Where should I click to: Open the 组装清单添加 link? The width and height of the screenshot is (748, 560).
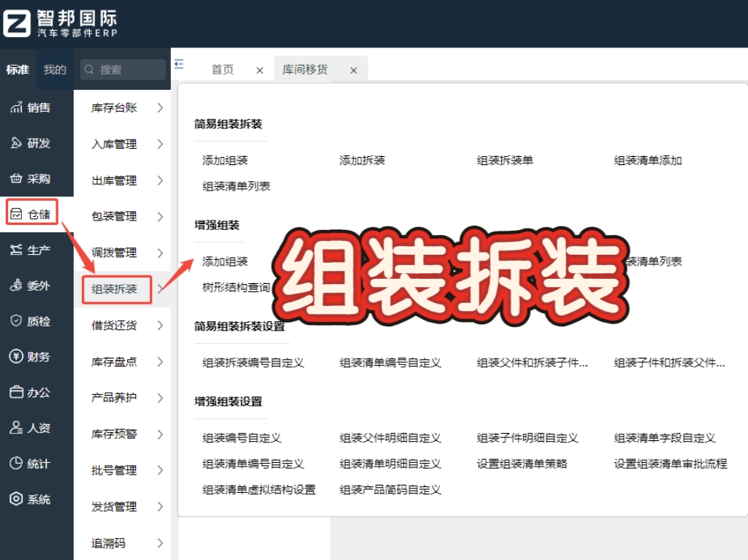[648, 161]
